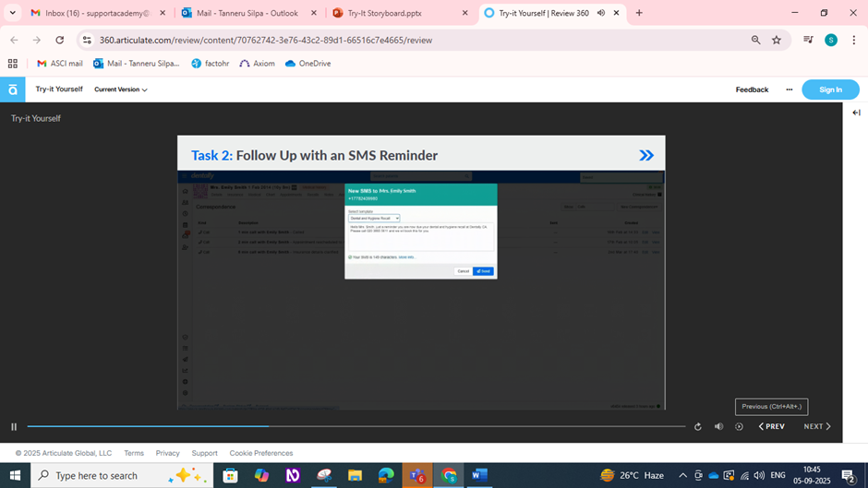Click the Send button in SMS dialog
868x488 pixels.
[483, 271]
